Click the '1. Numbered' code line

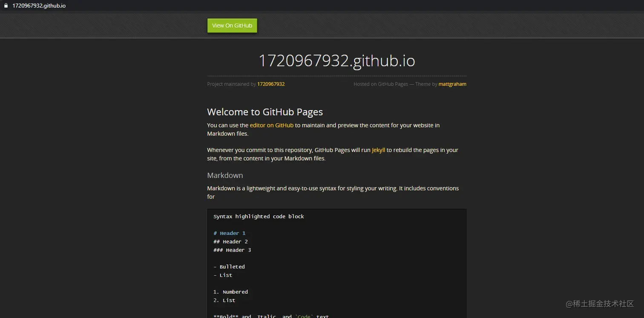coord(230,292)
